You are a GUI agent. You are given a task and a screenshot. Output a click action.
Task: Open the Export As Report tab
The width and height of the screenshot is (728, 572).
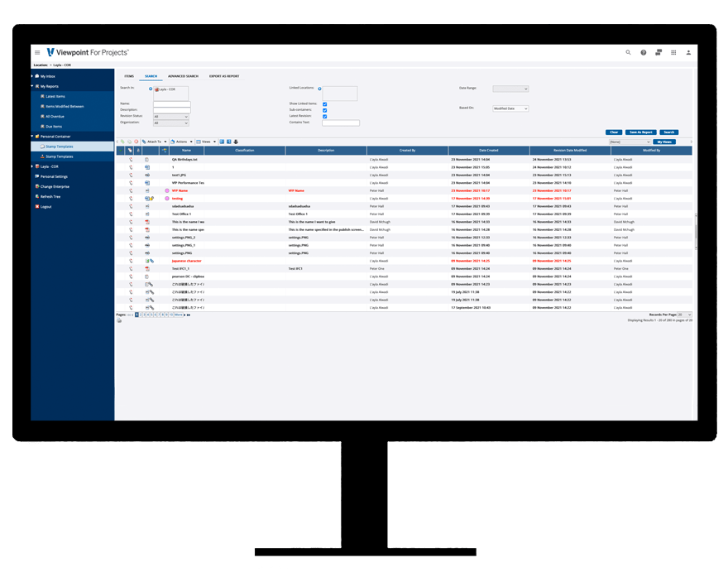(224, 76)
